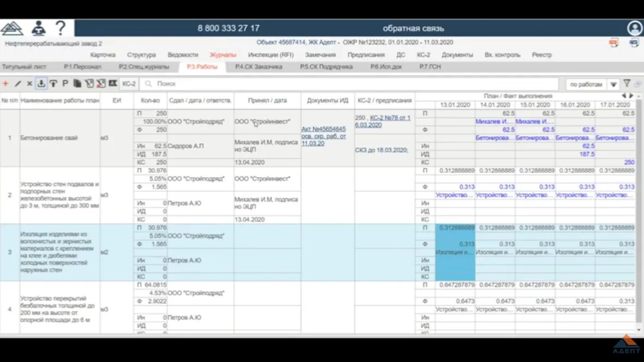
Task: Click the user profile icon top right
Action: click(x=634, y=28)
